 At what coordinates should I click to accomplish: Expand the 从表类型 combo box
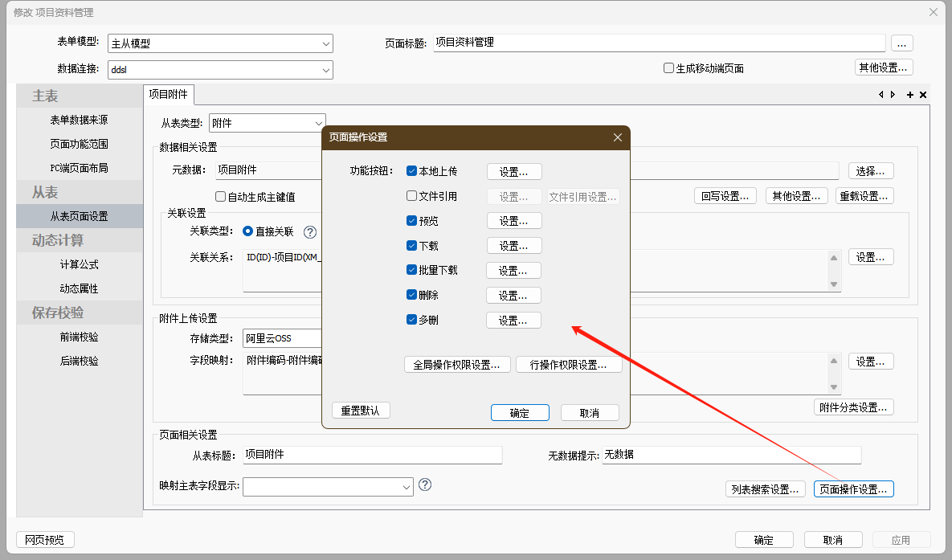click(319, 123)
